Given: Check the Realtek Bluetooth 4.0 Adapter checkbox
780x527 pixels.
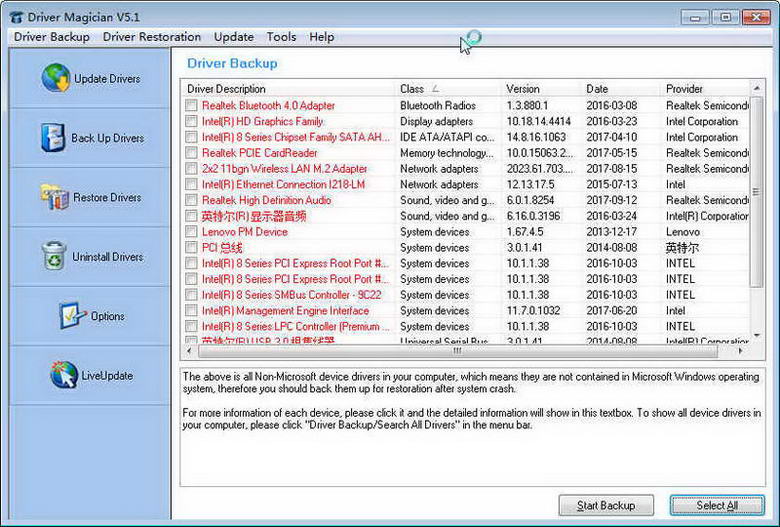Looking at the screenshot, I should (191, 105).
